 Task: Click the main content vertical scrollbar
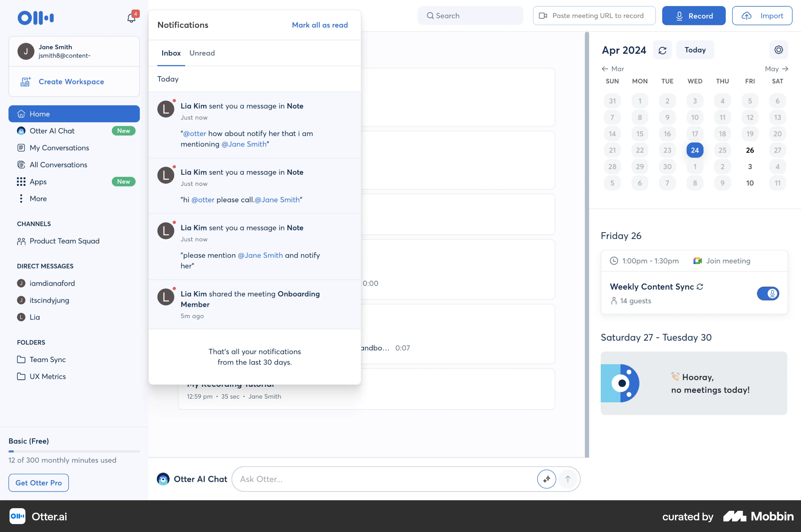tap(586, 244)
